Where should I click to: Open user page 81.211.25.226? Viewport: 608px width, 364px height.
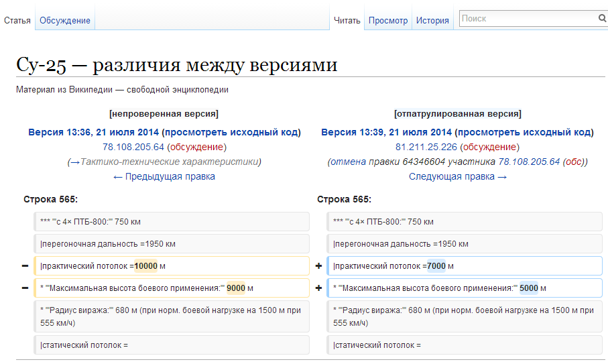424,147
